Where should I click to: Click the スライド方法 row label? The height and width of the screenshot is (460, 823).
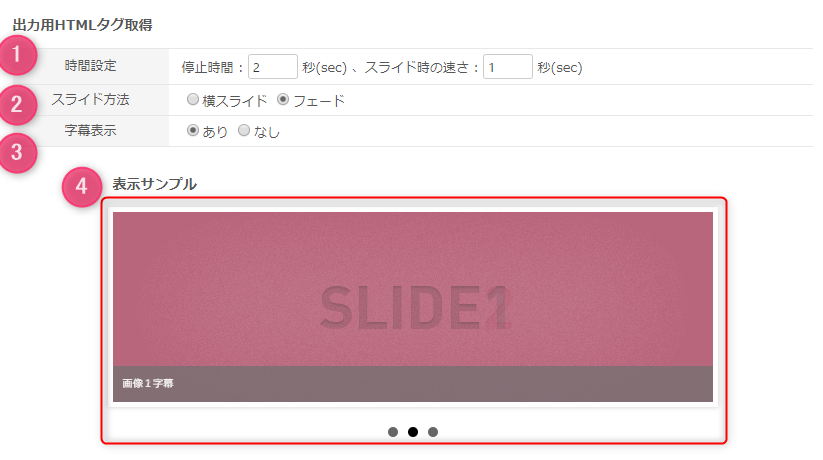tap(90, 99)
